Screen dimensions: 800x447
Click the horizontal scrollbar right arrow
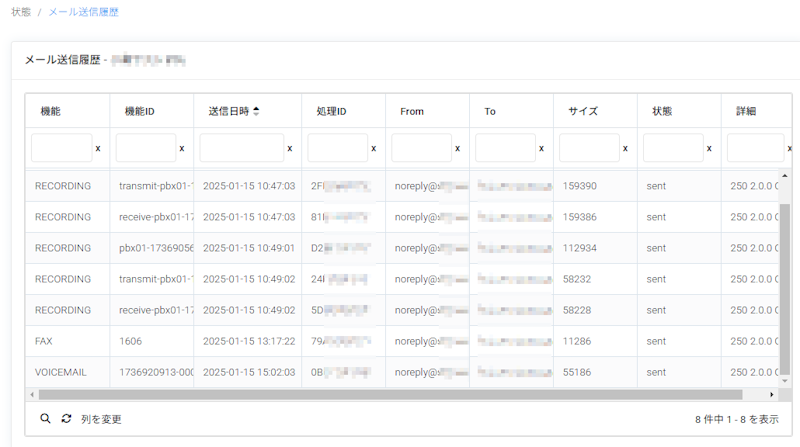772,395
